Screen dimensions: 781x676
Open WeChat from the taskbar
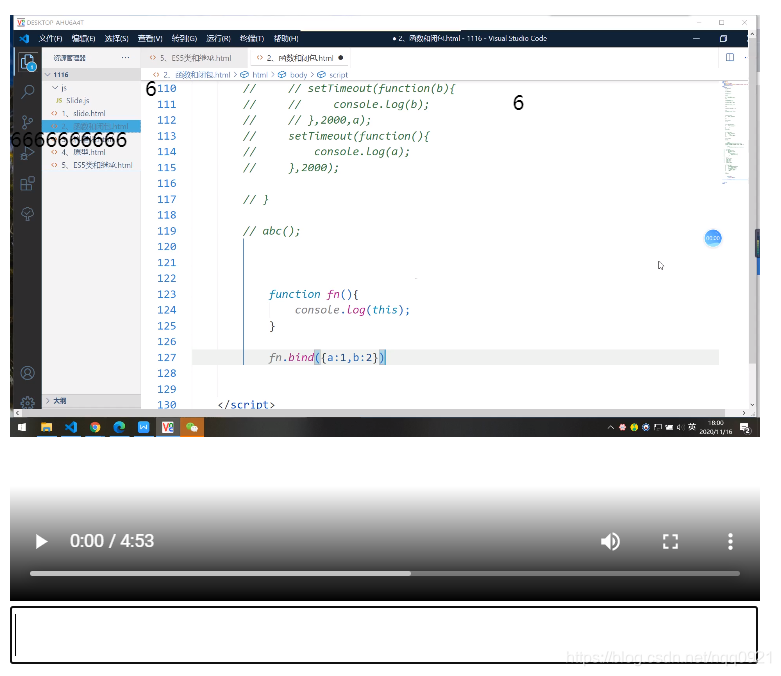tap(192, 427)
